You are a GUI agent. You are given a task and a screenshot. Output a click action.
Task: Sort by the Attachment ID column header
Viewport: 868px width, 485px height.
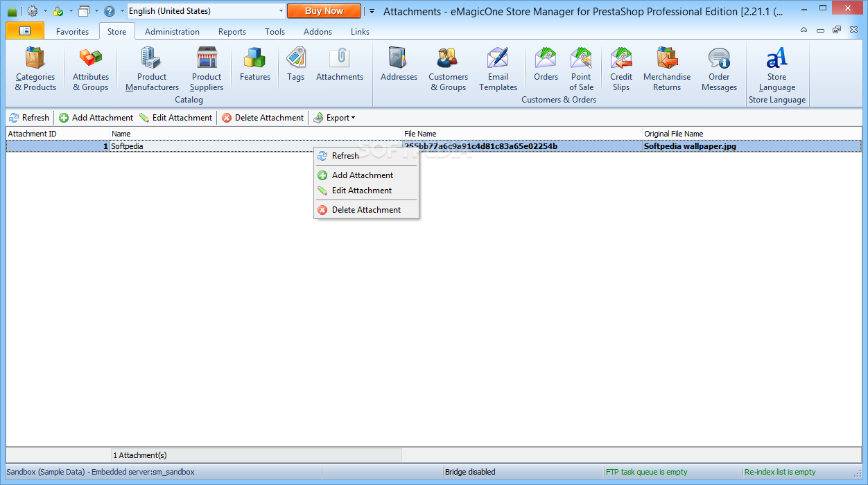(58, 134)
